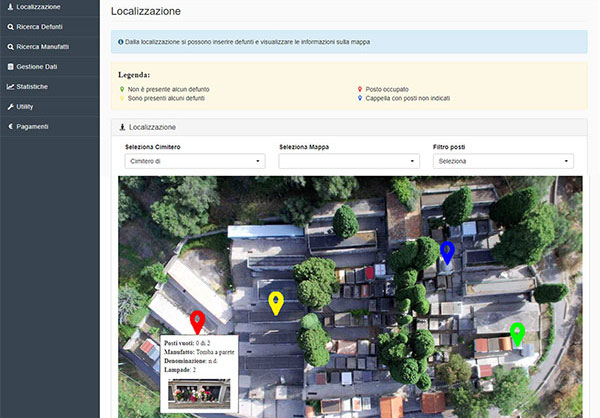
Task: Open Ricerca Defunti in the sidebar
Action: [50, 27]
